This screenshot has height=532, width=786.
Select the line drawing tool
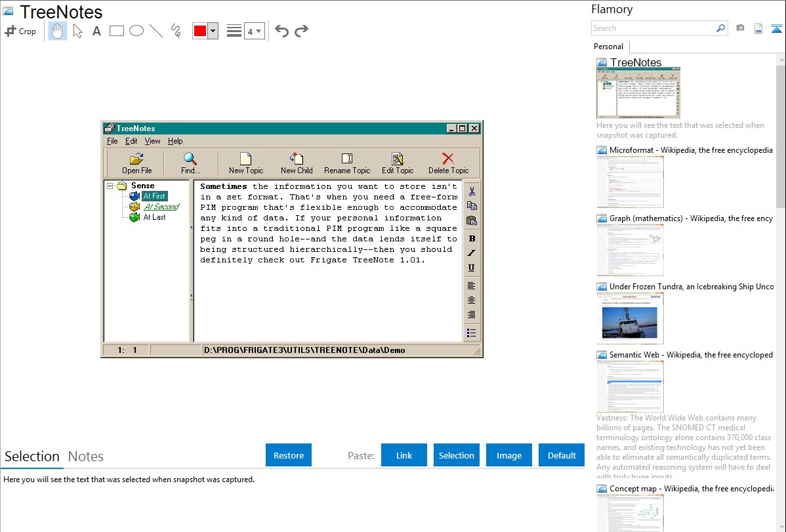tap(156, 31)
